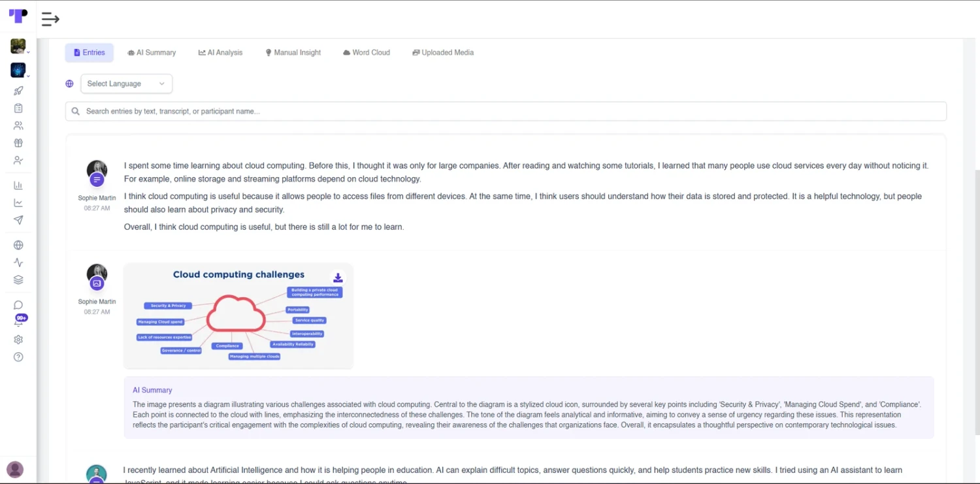The width and height of the screenshot is (980, 484).
Task: Open the activity pulse icon in sidebar
Action: point(18,263)
